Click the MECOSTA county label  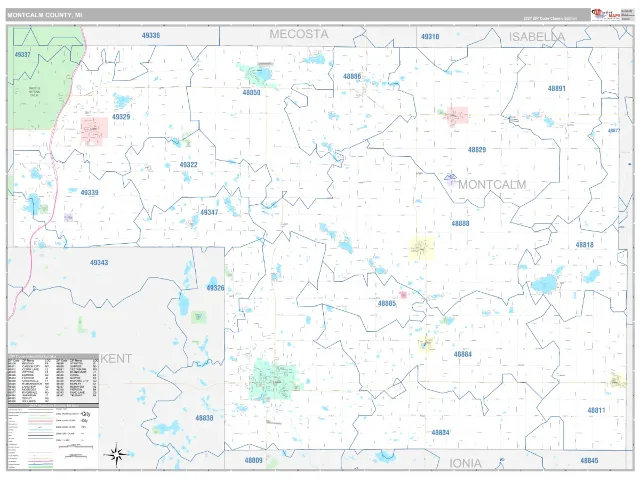299,34
